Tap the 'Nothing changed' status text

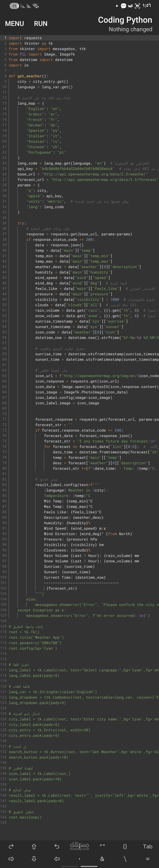[x=130, y=29]
